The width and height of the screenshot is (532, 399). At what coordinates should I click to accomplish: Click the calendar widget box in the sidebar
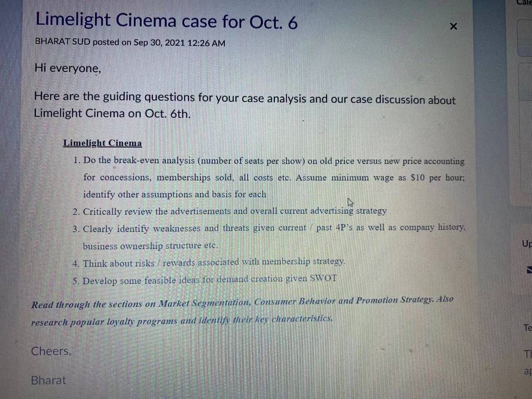click(525, 38)
